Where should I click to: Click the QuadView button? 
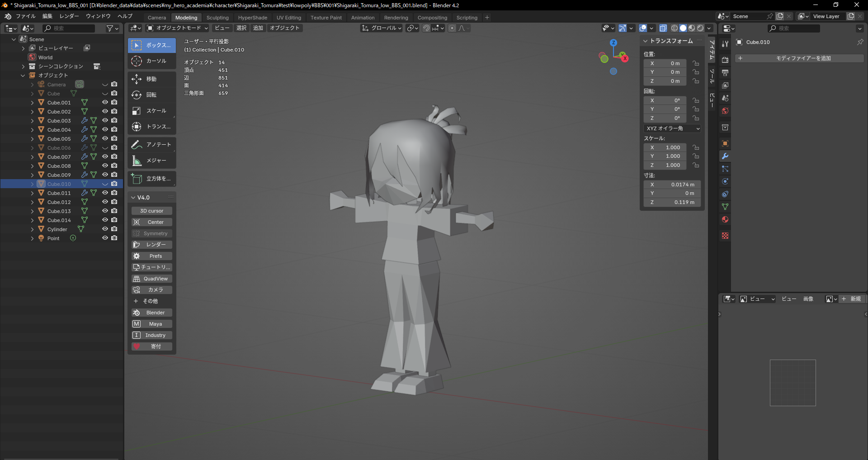152,279
